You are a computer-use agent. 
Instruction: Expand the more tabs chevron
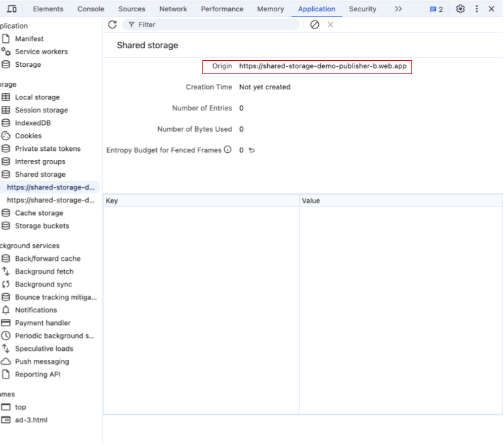pyautogui.click(x=398, y=9)
